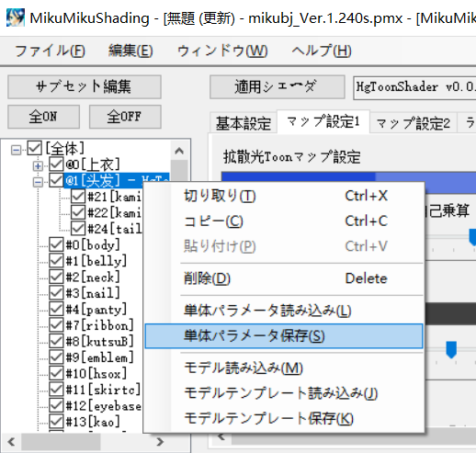
Task: Collapse the [全体] root node
Action: [x=16, y=150]
